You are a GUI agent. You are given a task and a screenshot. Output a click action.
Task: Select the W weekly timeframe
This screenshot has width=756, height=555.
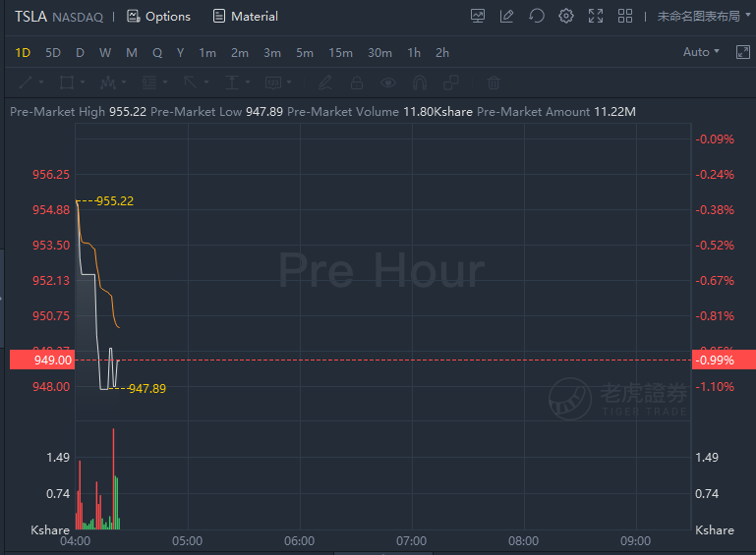click(105, 52)
